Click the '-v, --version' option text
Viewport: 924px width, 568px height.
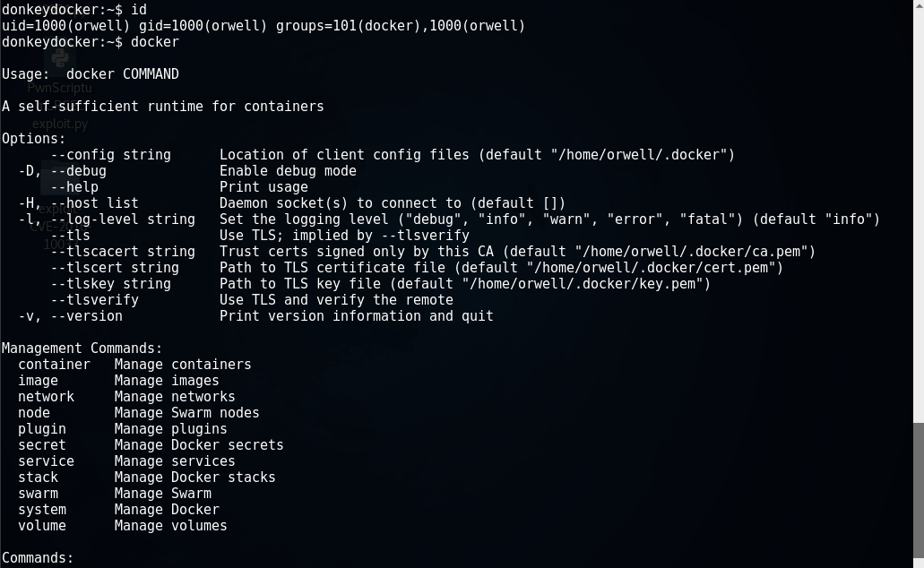pyautogui.click(x=70, y=316)
